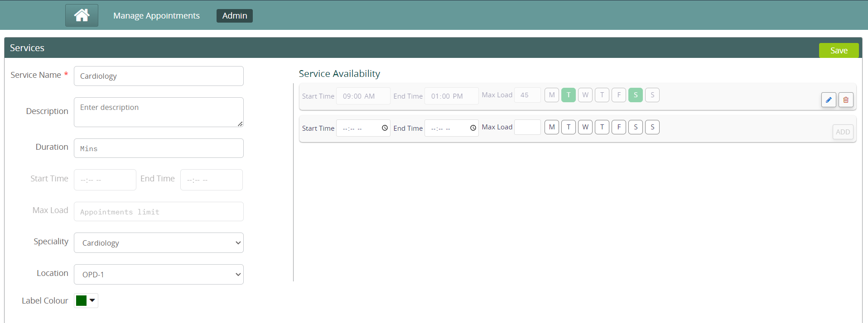Toggle Monday in the new availability row
The image size is (868, 323).
click(x=552, y=127)
